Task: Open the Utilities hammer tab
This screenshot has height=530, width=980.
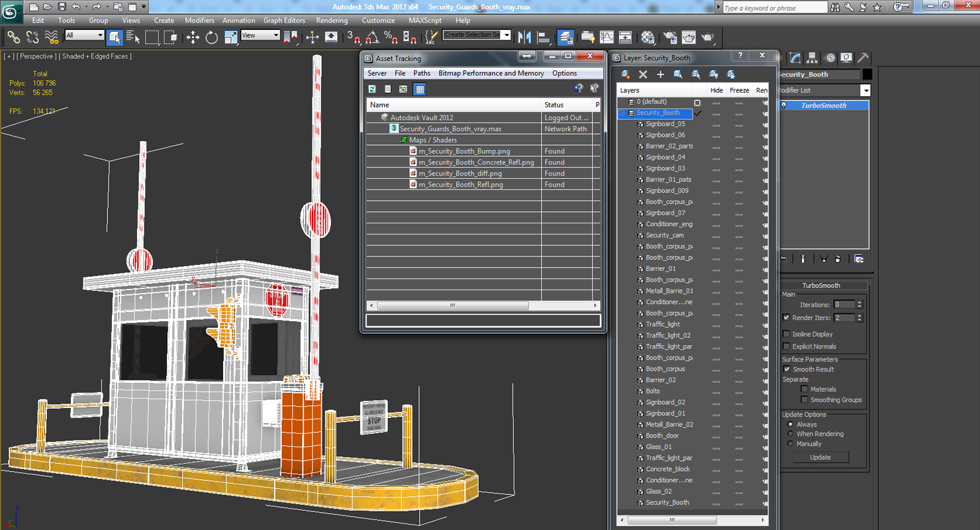Action: pos(863,58)
